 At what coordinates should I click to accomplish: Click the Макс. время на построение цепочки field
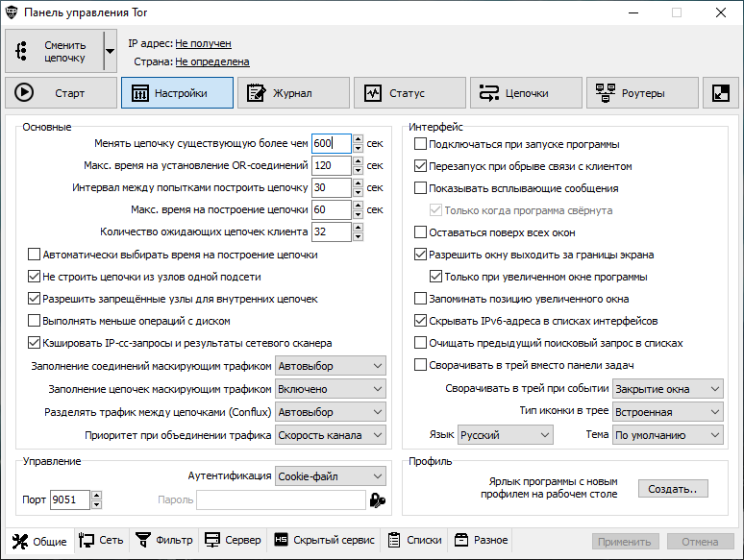332,209
